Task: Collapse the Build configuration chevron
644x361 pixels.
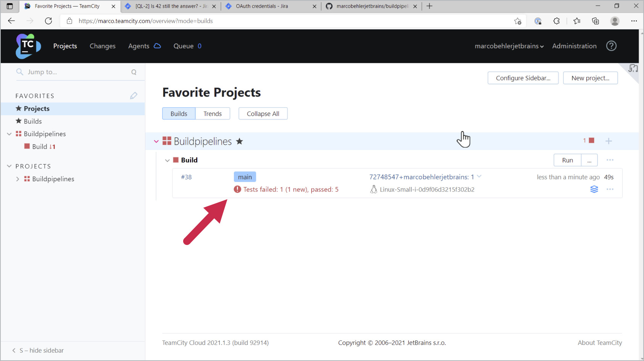Action: (x=167, y=160)
